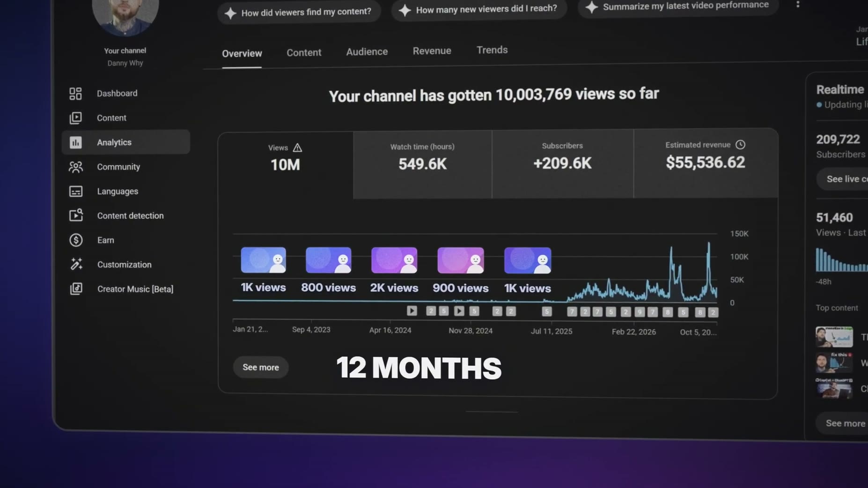This screenshot has width=868, height=488.
Task: Click last thumbnail with 1K views, beside 900 views
Action: [527, 260]
